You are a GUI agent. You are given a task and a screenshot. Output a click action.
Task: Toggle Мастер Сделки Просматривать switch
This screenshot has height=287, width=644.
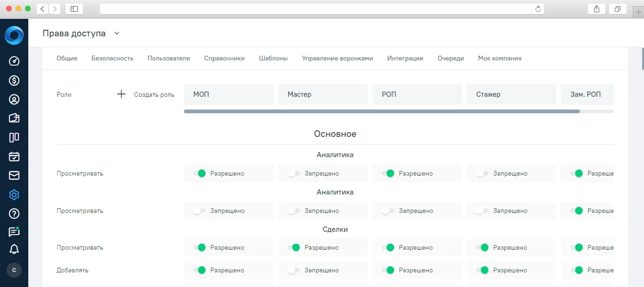point(294,247)
